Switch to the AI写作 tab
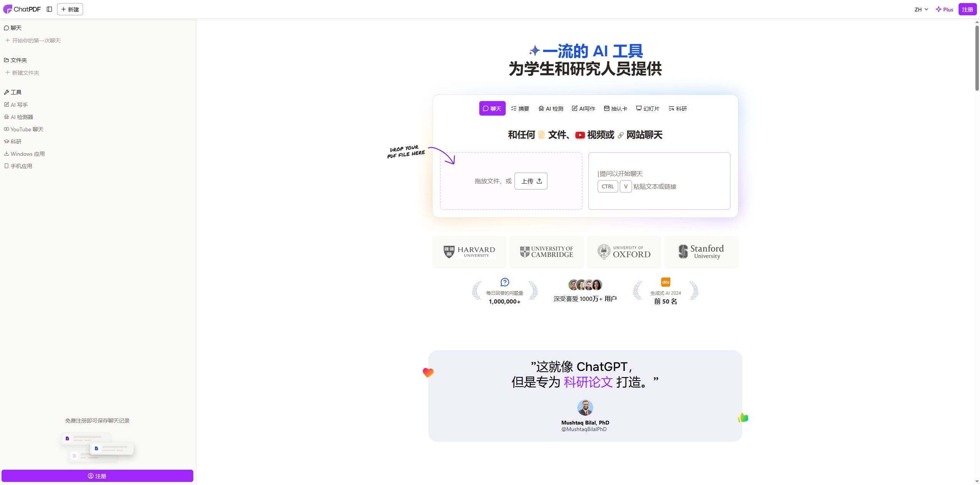The width and height of the screenshot is (980, 485). (584, 108)
